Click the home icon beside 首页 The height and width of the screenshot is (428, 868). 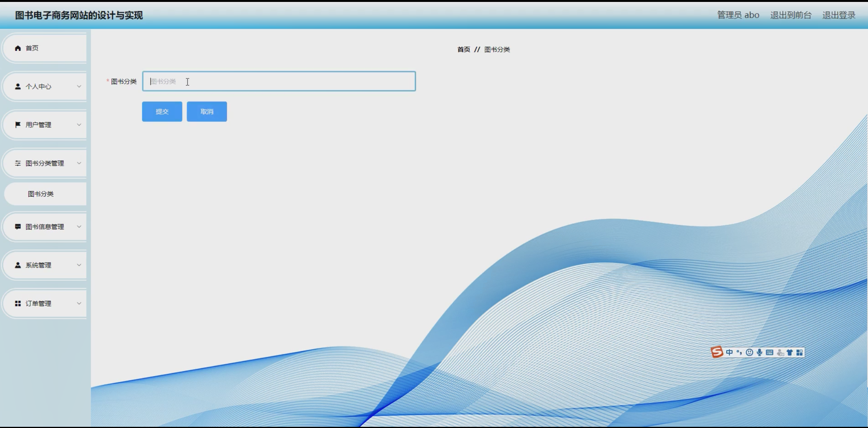(x=18, y=48)
